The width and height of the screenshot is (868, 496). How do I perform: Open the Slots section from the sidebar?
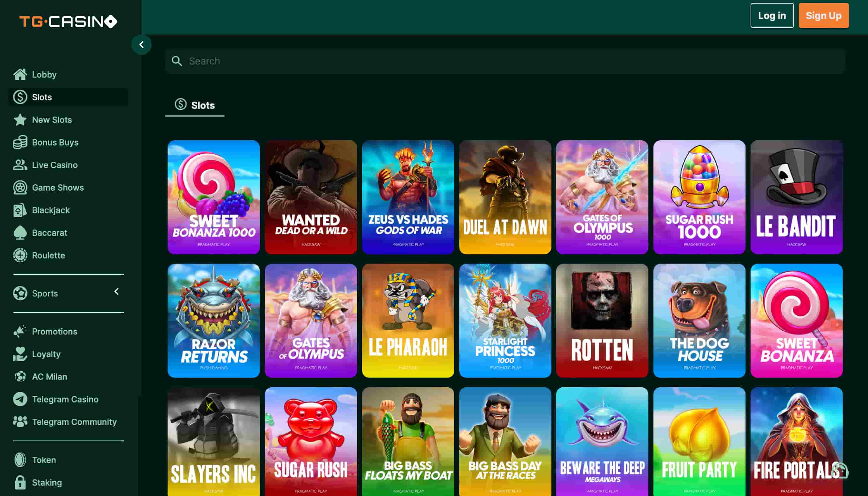click(42, 97)
